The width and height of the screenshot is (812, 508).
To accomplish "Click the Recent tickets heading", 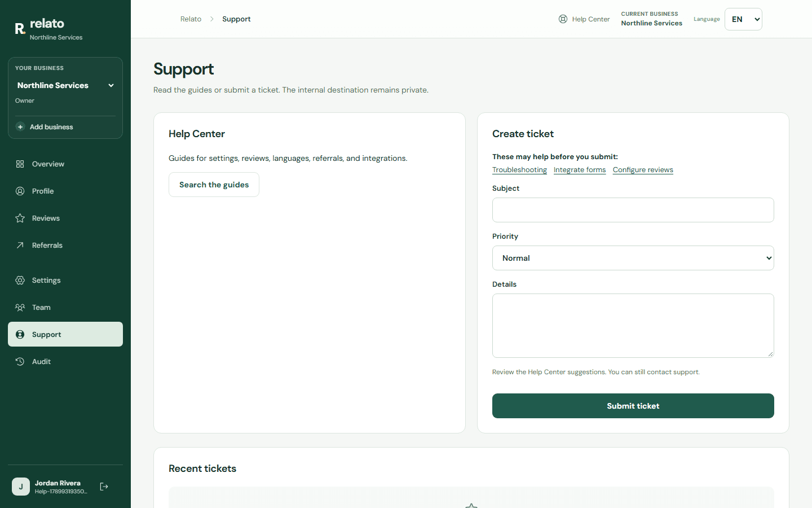I will 202,468.
